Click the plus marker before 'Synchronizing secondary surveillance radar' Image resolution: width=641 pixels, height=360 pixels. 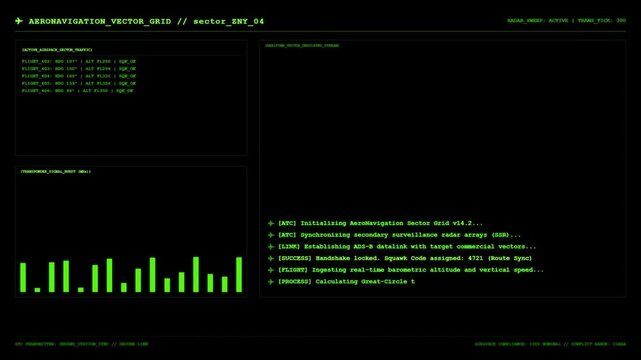pyautogui.click(x=271, y=235)
